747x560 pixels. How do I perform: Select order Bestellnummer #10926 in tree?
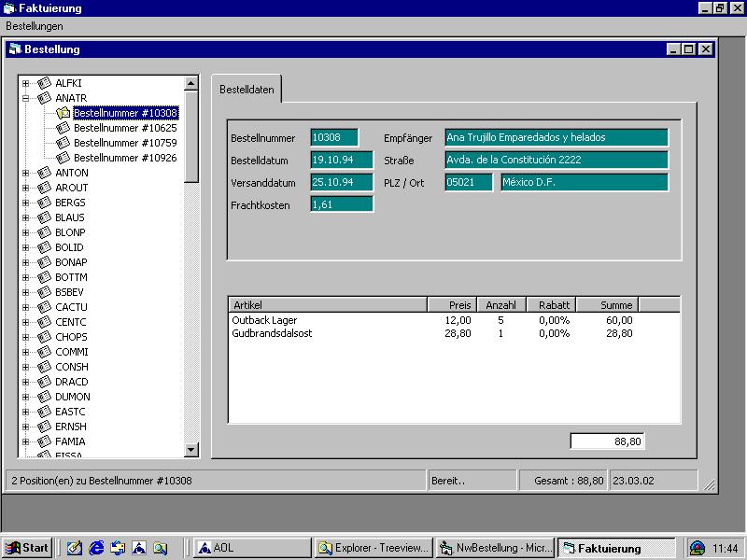(125, 158)
